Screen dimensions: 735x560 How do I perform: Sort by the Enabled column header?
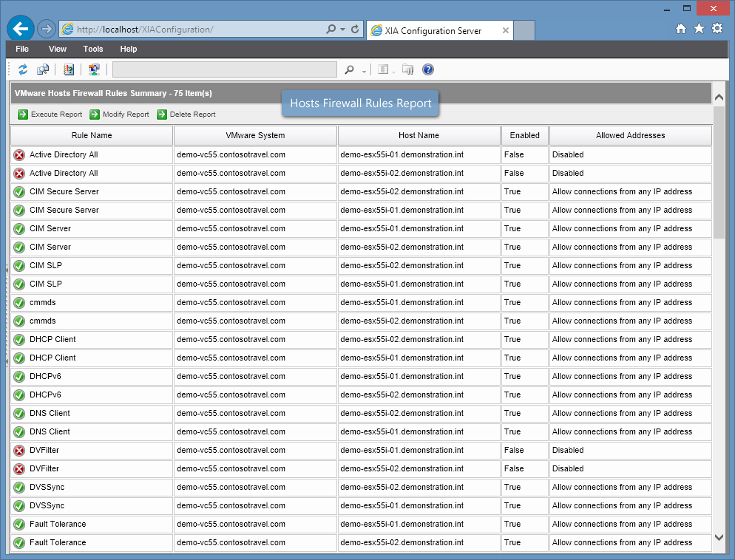click(x=525, y=135)
